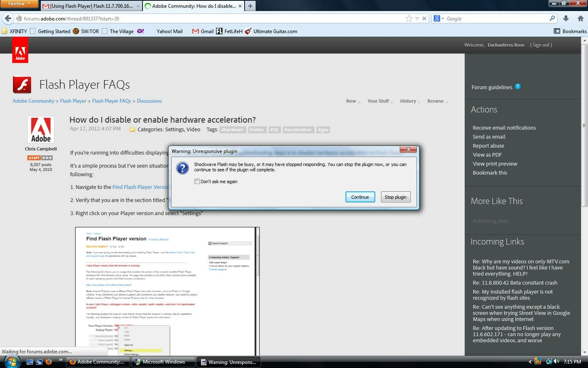Bookmark page with the star icon
Image resolution: width=588 pixels, height=368 pixels.
409,18
